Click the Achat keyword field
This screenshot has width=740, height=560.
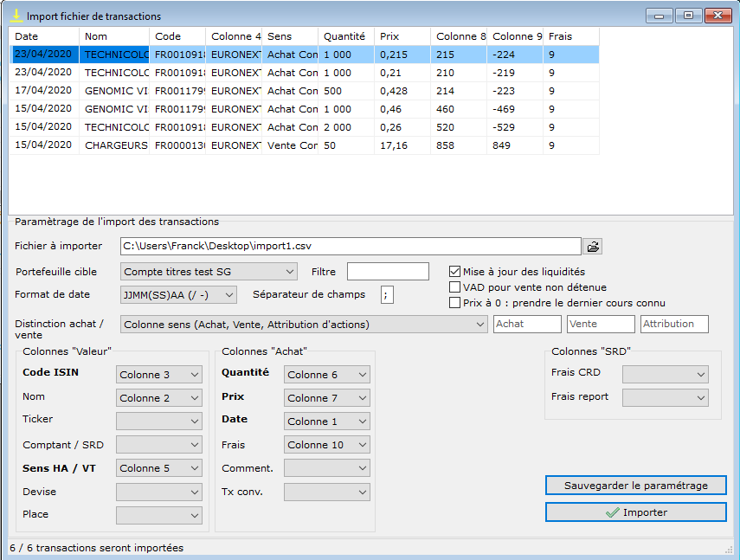click(527, 324)
